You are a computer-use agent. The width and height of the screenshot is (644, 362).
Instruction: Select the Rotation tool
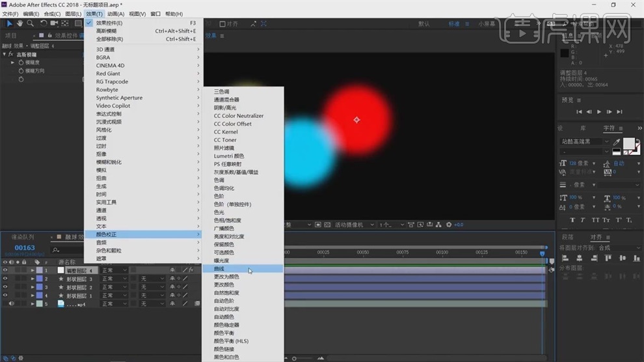point(44,23)
